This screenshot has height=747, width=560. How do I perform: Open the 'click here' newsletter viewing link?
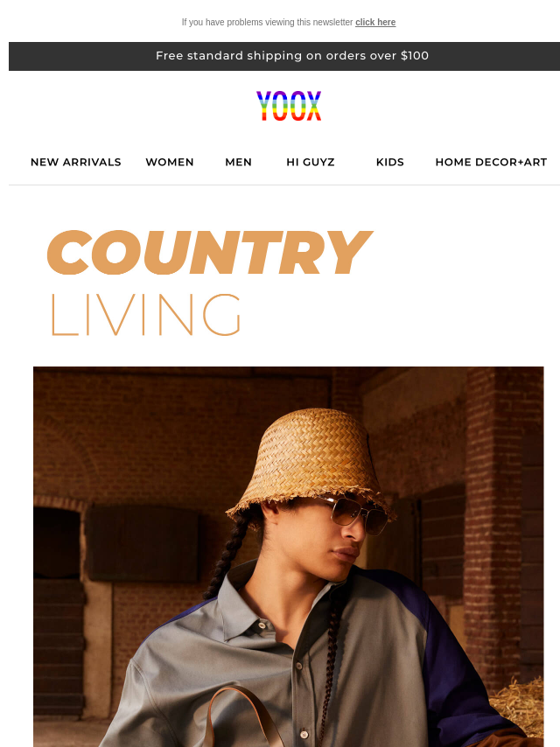(375, 23)
